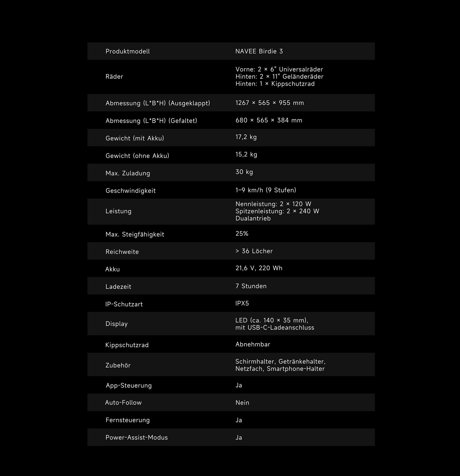Click the Max. Steigfähigkeit label
Viewport: 460px width, 476px height.
click(135, 234)
